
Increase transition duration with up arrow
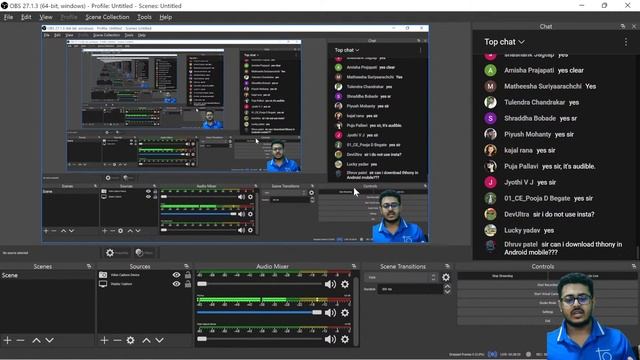(447, 287)
